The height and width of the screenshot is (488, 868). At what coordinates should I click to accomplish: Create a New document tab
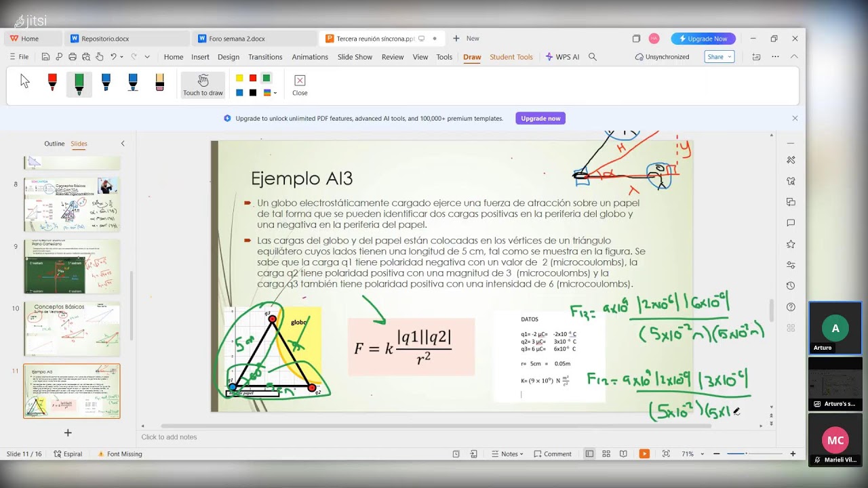[x=466, y=39]
